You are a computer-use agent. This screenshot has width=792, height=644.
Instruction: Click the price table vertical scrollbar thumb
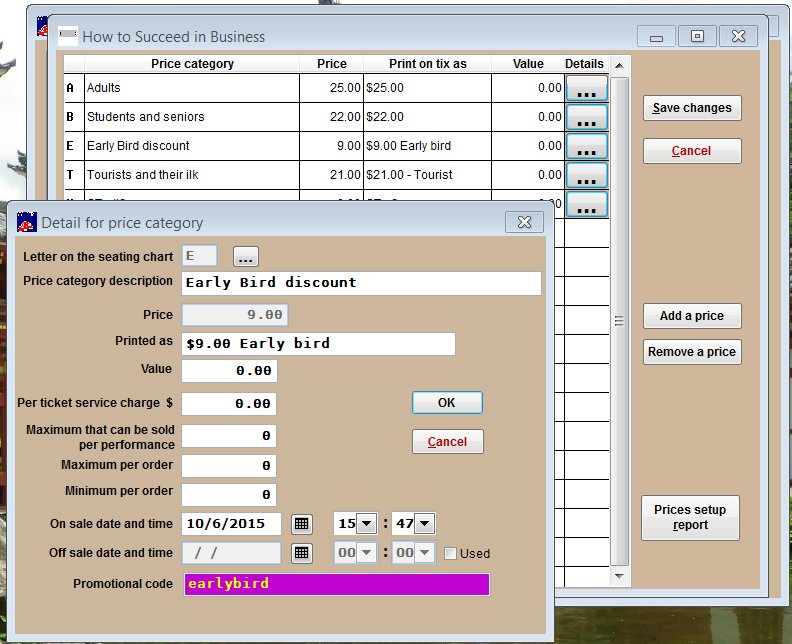pyautogui.click(x=620, y=321)
